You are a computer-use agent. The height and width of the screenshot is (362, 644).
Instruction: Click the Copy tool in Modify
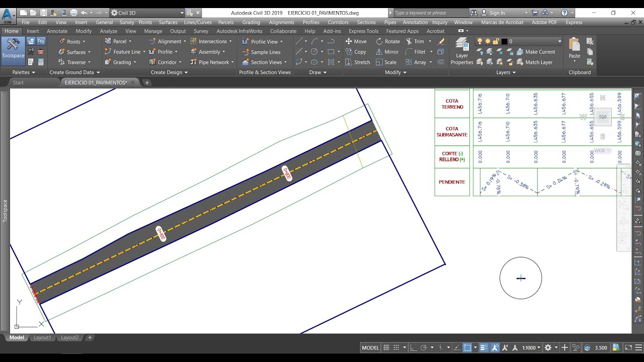pos(356,52)
